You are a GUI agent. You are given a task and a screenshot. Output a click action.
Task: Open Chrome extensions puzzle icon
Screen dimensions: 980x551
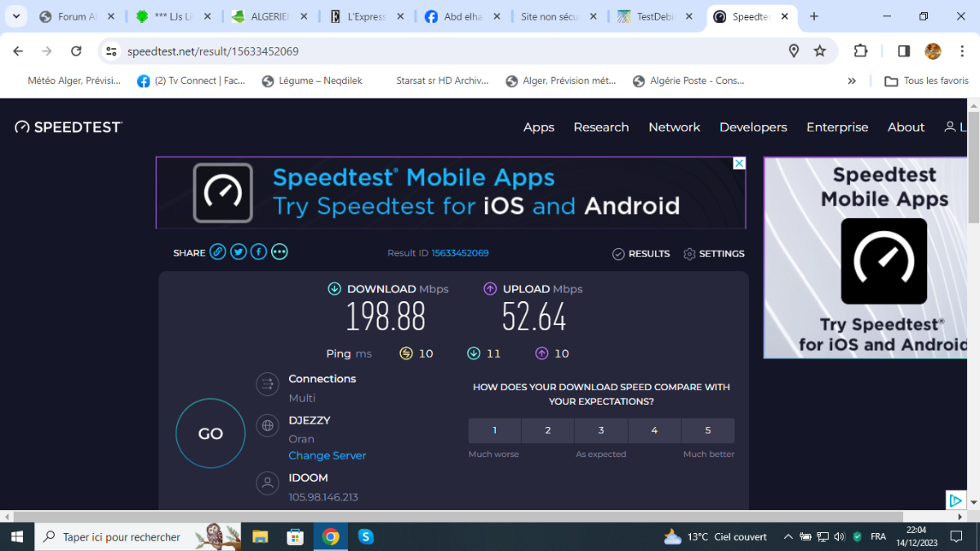(x=860, y=51)
